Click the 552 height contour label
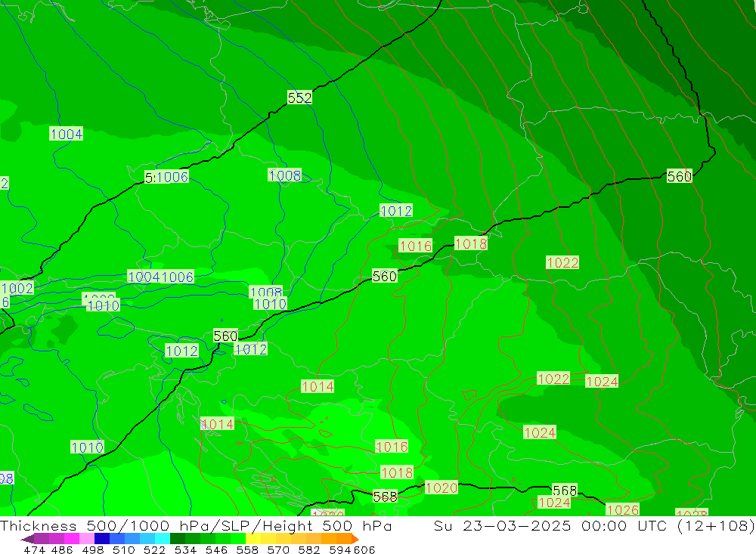 point(299,98)
